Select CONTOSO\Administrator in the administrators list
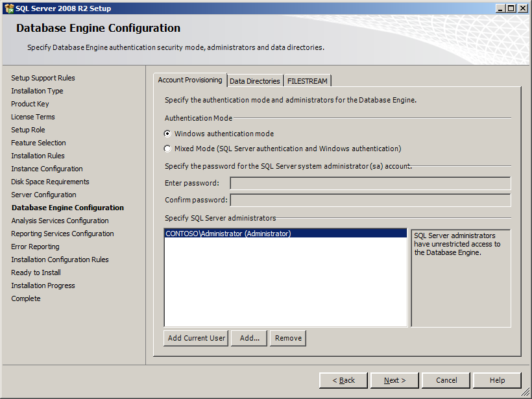Screen dimensions: 532x399 [x=285, y=234]
